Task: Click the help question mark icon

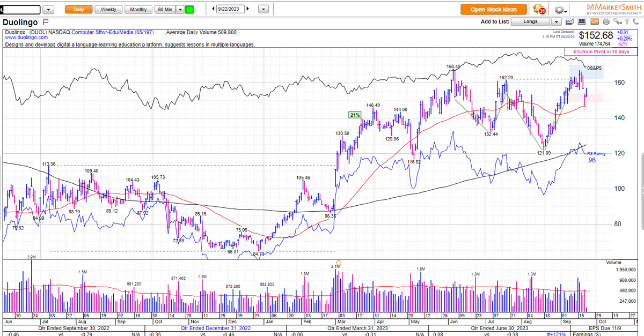Action: click(626, 21)
